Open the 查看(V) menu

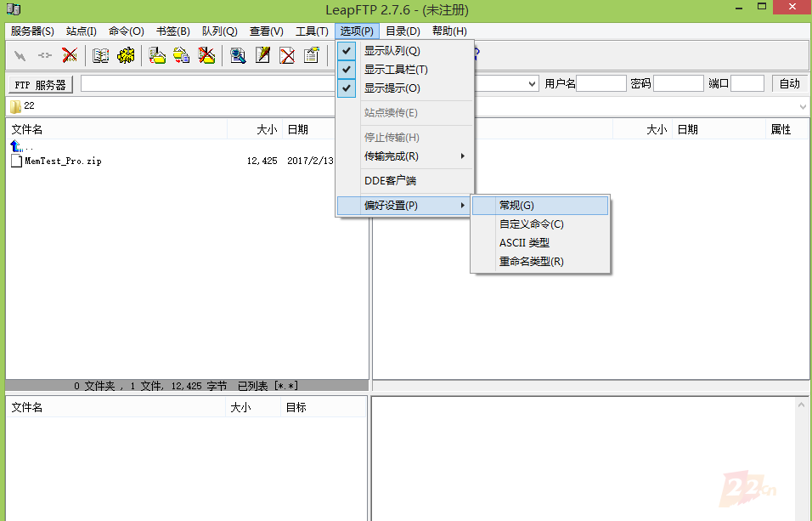[x=266, y=31]
